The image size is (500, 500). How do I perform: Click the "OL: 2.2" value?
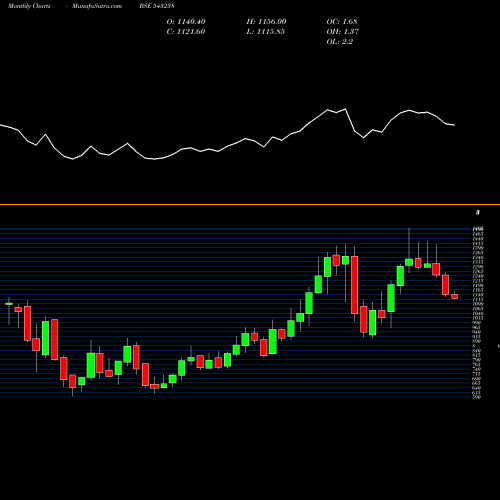click(340, 42)
